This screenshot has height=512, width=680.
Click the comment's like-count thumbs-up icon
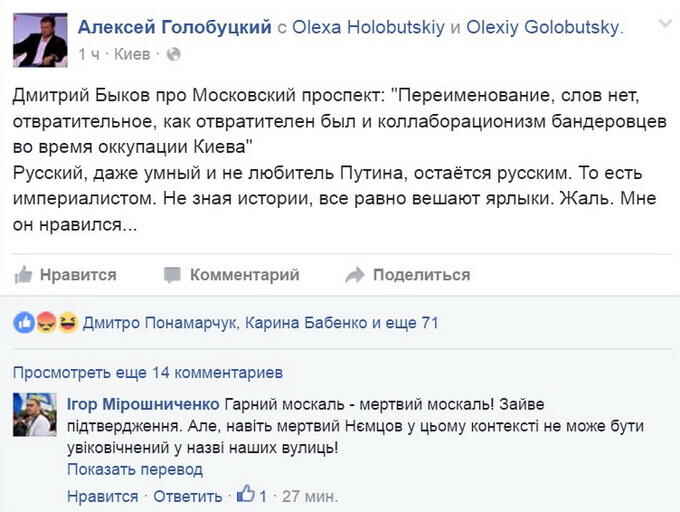click(245, 494)
